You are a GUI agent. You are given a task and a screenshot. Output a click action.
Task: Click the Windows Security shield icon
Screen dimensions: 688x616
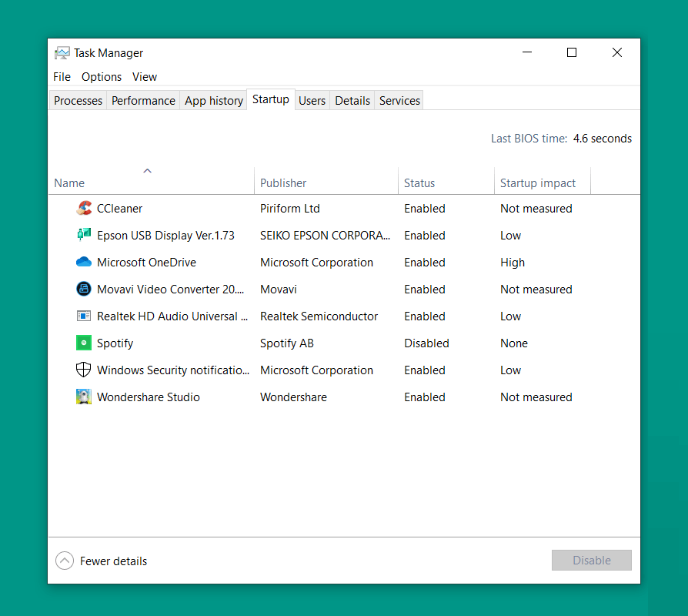[84, 370]
